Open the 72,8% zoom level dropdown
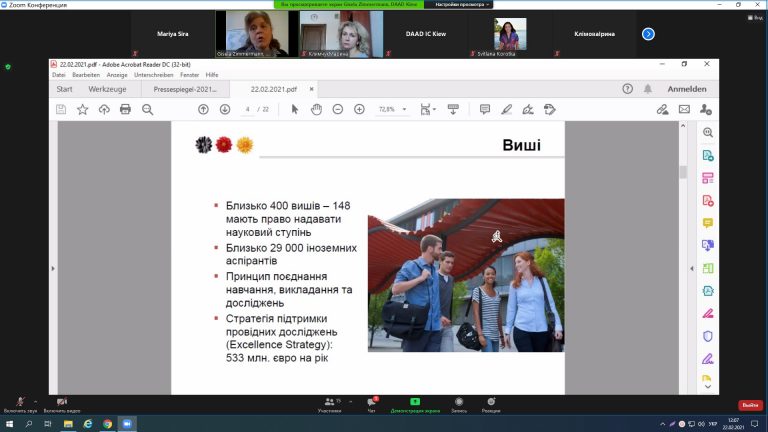Image resolution: width=768 pixels, height=432 pixels. click(x=406, y=109)
